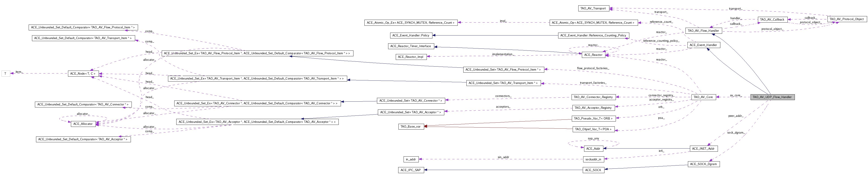The width and height of the screenshot is (868, 174).
Task: Click the acceptor_registry_ edge label
Action: tap(661, 100)
